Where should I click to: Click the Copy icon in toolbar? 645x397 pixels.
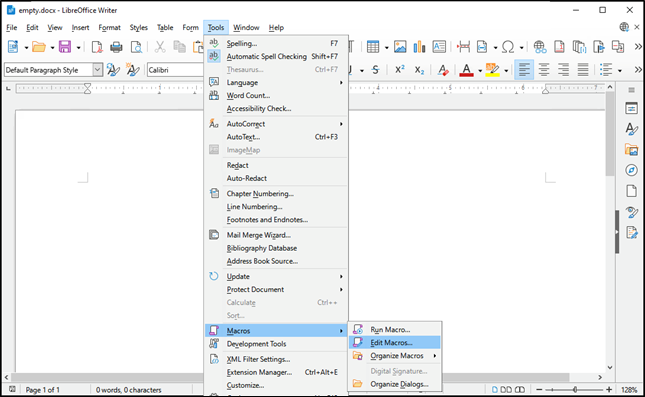pyautogui.click(x=179, y=47)
